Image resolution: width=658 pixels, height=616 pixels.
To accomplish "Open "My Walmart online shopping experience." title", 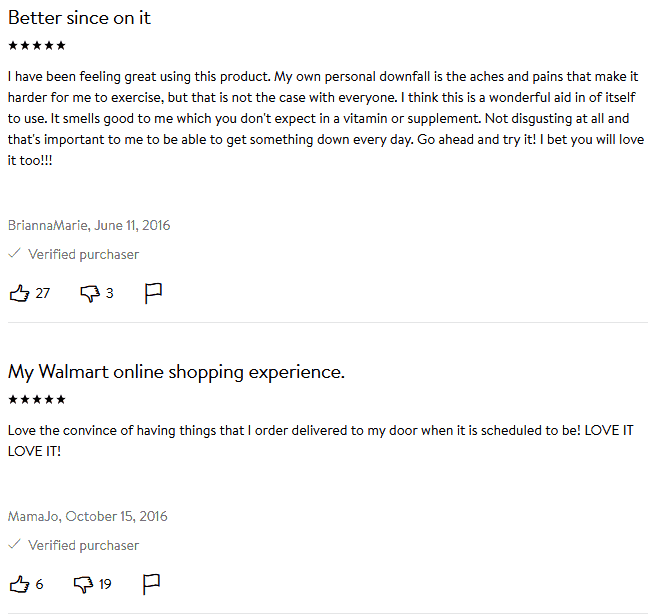I will pyautogui.click(x=176, y=372).
